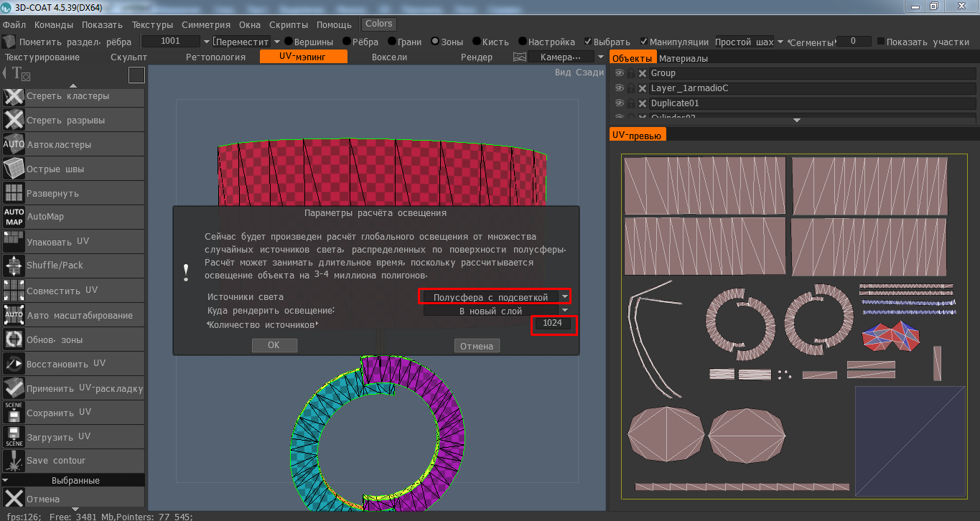The width and height of the screenshot is (980, 521).
Task: Click the Количество источников value field
Action: pyautogui.click(x=553, y=324)
